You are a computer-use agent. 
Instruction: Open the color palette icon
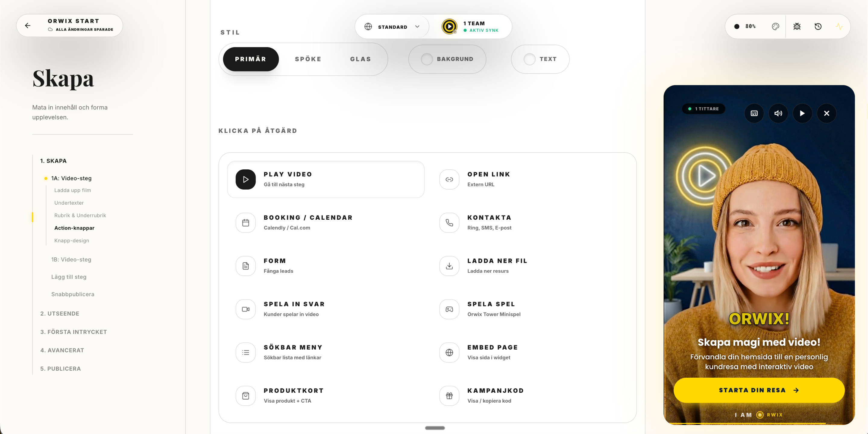pyautogui.click(x=775, y=26)
